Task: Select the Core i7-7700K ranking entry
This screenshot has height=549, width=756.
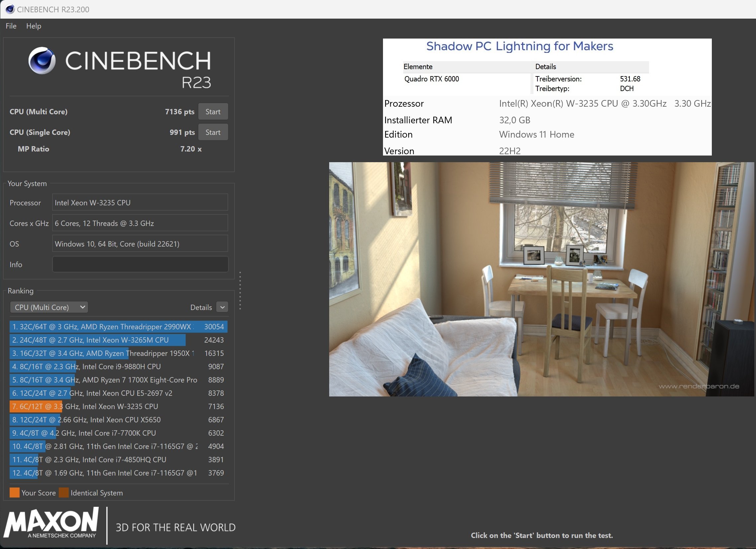Action: click(x=118, y=433)
